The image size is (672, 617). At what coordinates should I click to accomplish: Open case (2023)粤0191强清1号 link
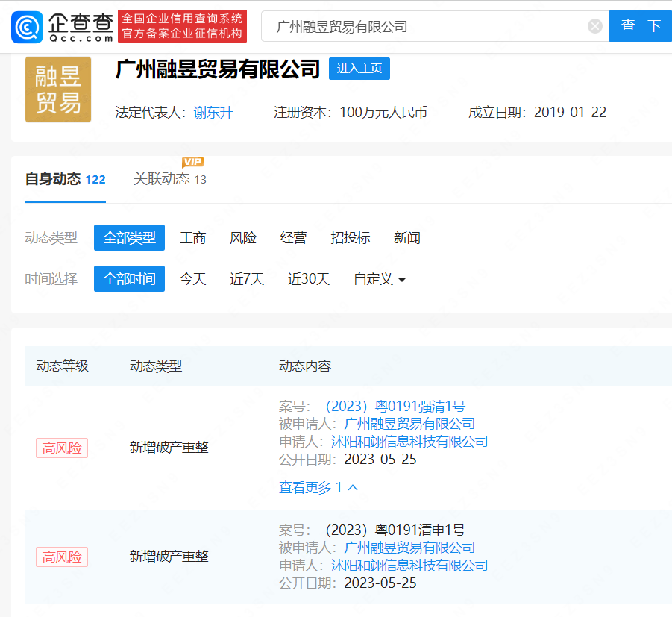pyautogui.click(x=395, y=406)
